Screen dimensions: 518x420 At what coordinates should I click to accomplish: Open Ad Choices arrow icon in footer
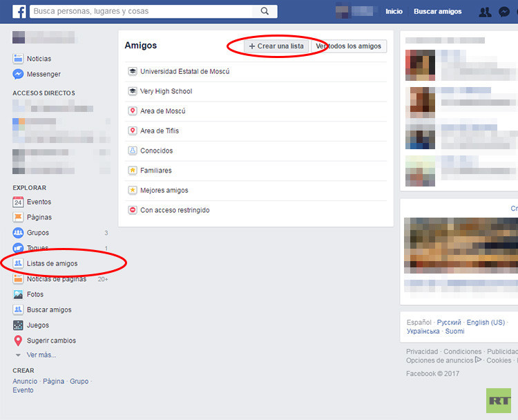point(479,360)
